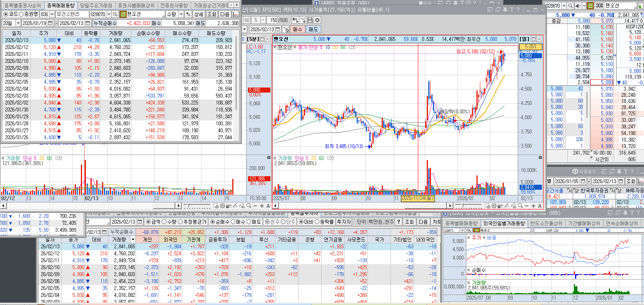
Task: Open the chart icon beside the 다음 button
Action: point(235,14)
